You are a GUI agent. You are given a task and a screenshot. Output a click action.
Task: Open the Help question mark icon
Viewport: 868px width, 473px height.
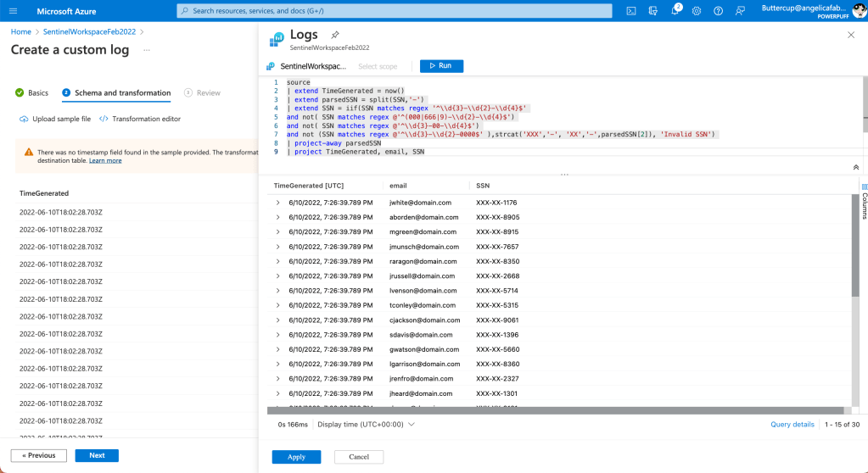click(x=719, y=11)
